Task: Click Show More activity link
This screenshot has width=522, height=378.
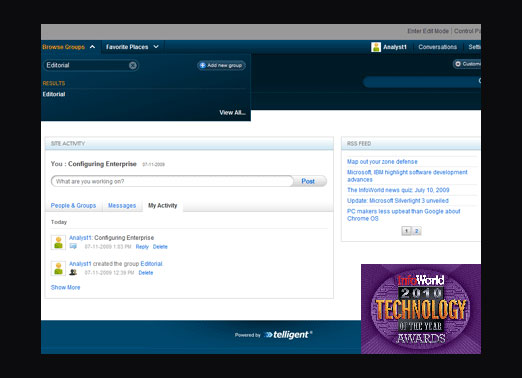Action: click(x=65, y=287)
